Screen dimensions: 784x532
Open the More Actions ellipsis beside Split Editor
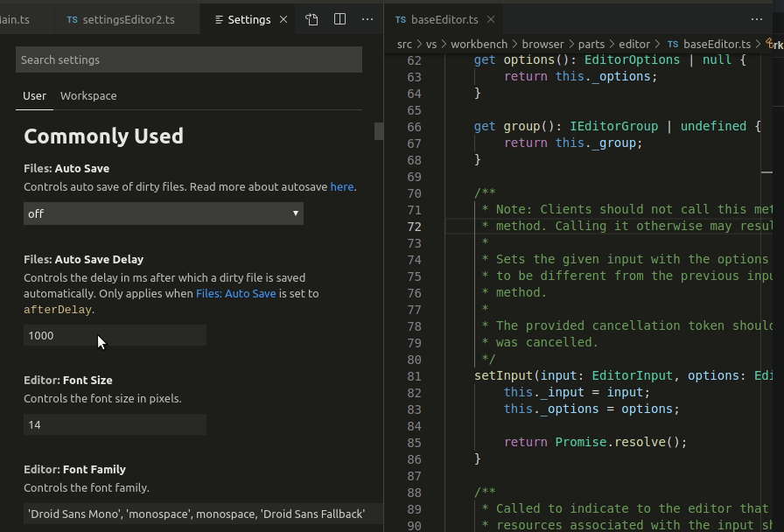click(367, 19)
